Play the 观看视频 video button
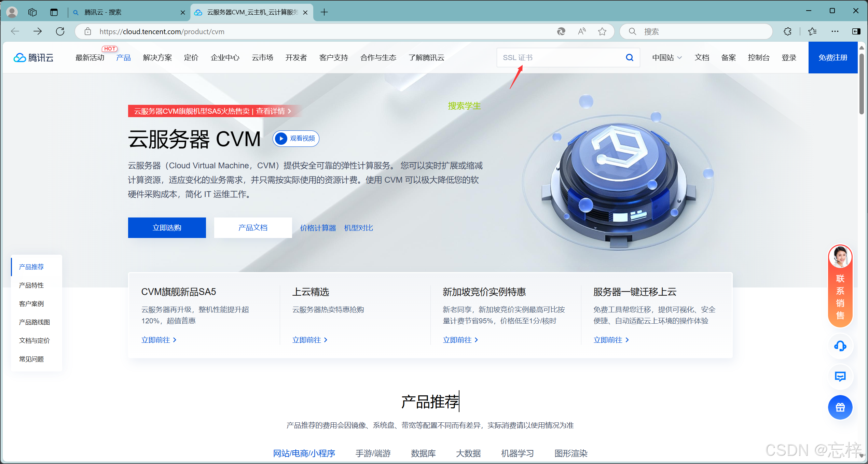The image size is (868, 464). (x=296, y=139)
